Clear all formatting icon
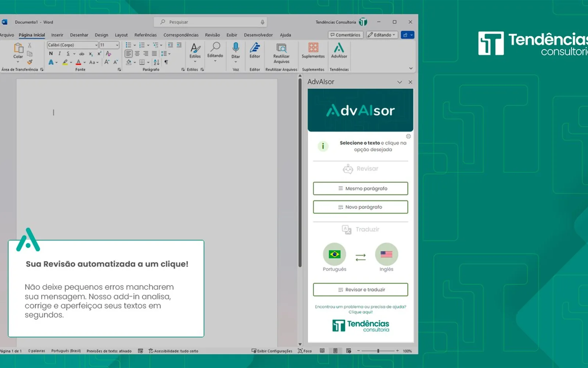Viewport: 588px width, 368px height. (x=108, y=54)
